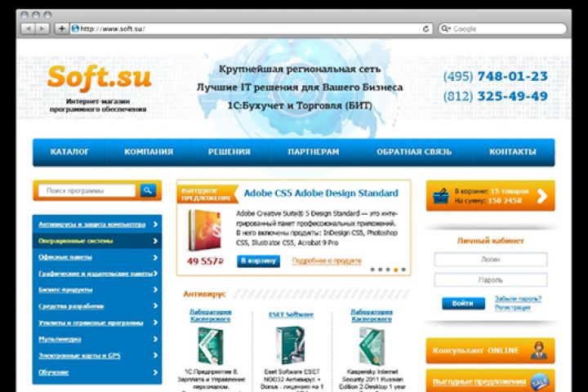Click first Kaspersky product box image
The height and width of the screenshot is (392, 588).
coord(210,346)
